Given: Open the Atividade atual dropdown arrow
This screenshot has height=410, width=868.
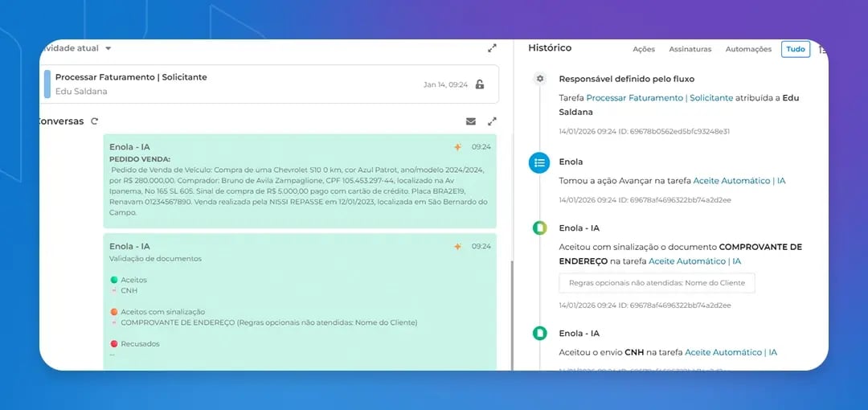Looking at the screenshot, I should pos(108,48).
